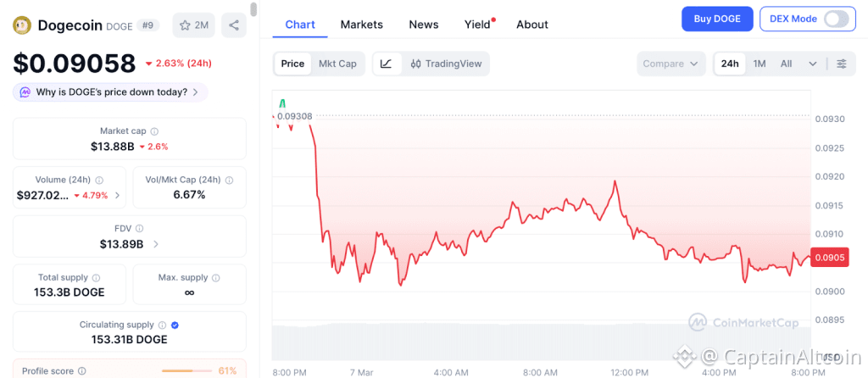The width and height of the screenshot is (868, 378).
Task: Open the Compare dropdown
Action: point(670,64)
